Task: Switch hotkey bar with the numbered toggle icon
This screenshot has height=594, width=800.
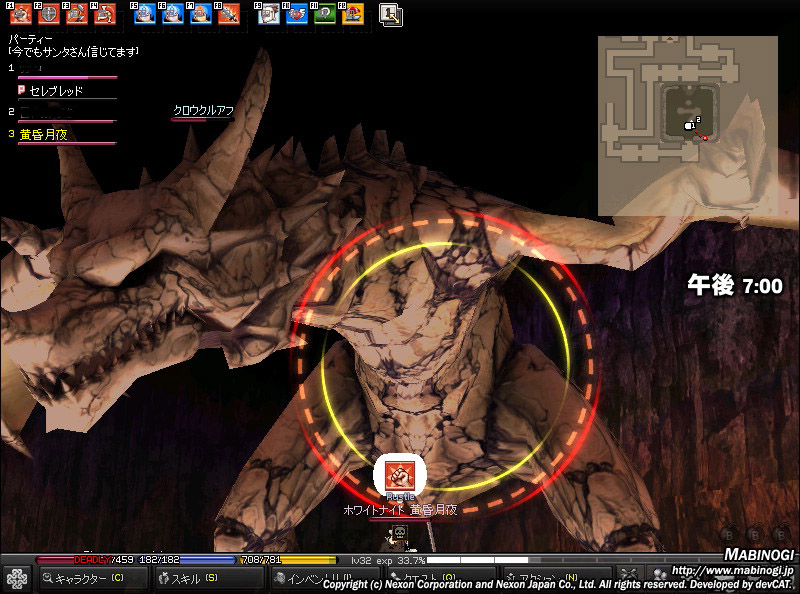Action: (x=391, y=15)
